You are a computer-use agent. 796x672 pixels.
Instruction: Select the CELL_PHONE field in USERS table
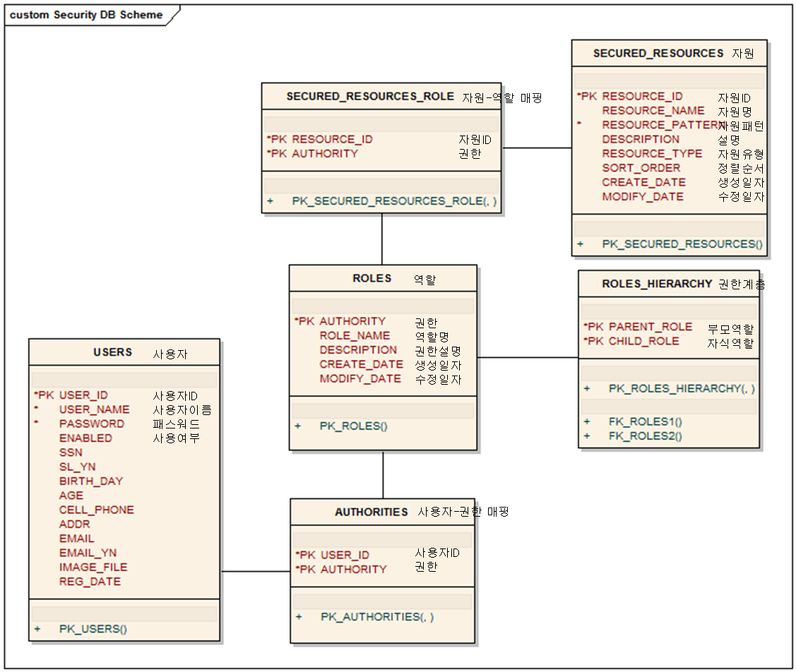click(x=96, y=510)
